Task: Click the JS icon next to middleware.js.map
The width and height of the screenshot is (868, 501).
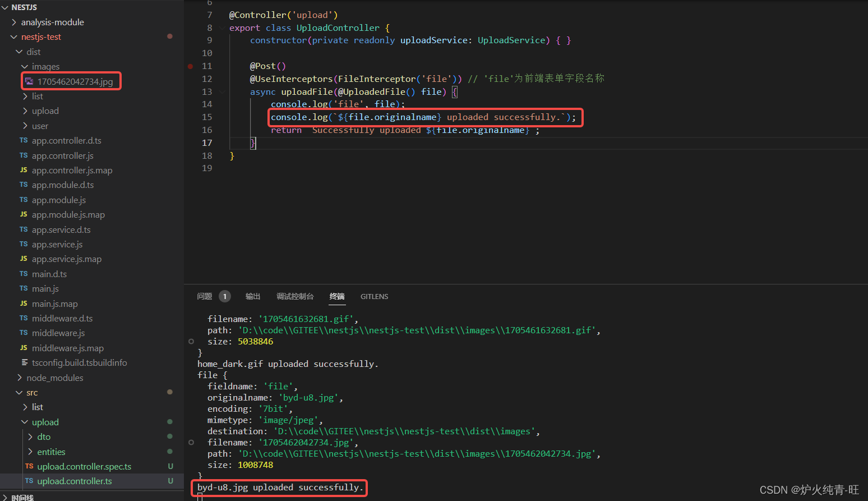Action: pos(25,348)
